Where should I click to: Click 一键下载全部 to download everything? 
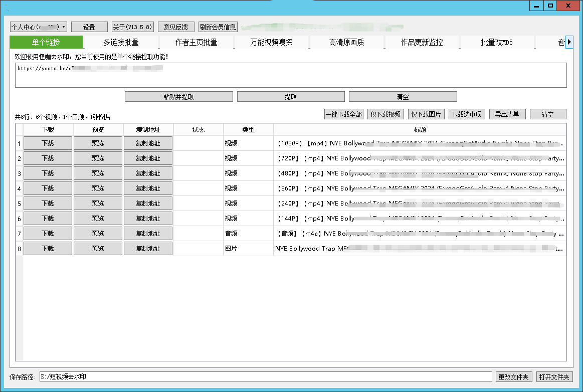(343, 114)
